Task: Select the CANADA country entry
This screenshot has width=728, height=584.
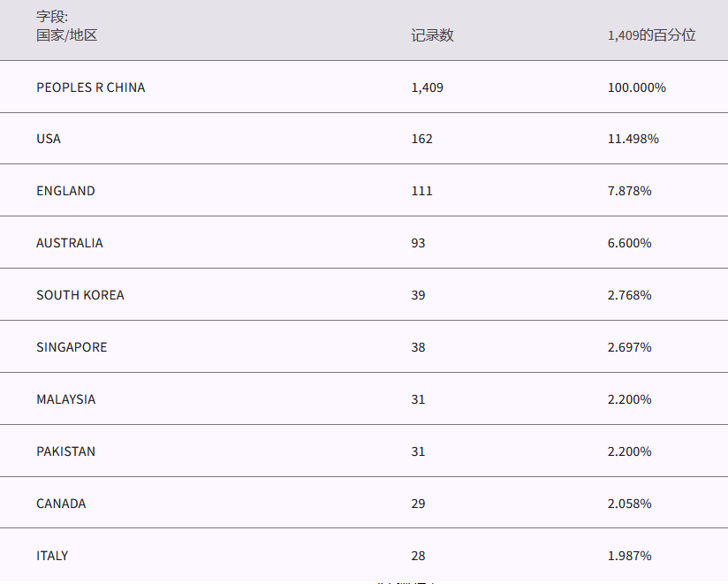Action: coord(61,504)
